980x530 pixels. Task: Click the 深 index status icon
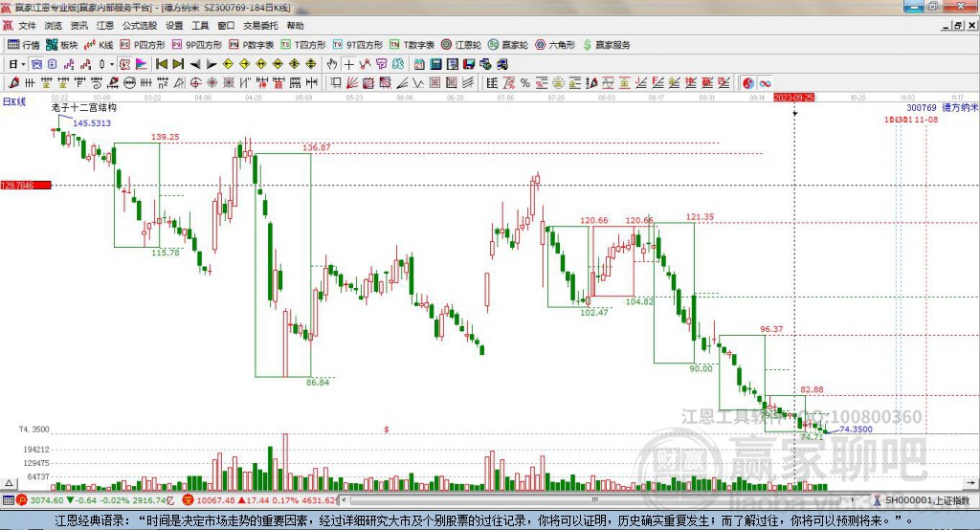tap(189, 500)
